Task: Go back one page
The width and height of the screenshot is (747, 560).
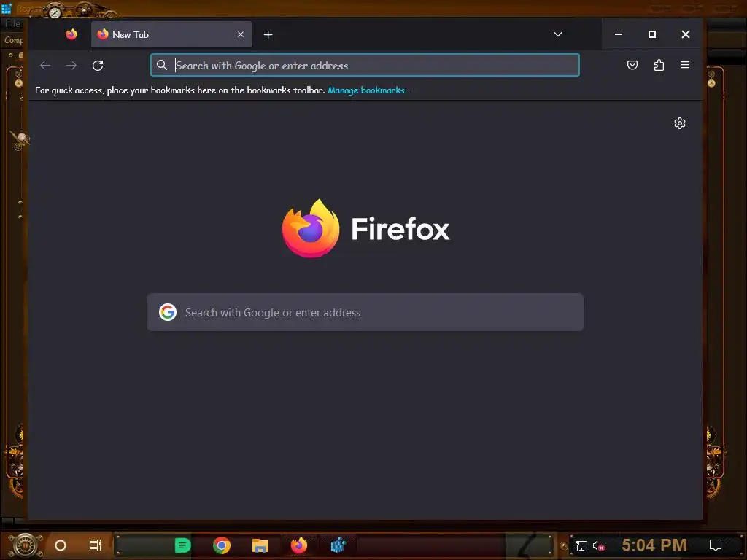Action: point(45,65)
